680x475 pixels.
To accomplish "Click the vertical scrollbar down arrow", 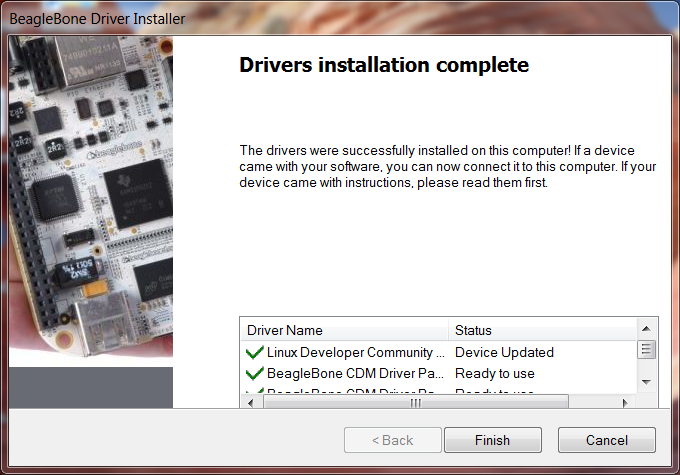I will click(647, 382).
